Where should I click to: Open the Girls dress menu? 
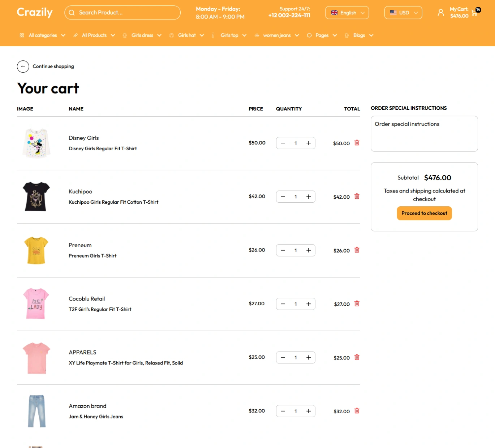[142, 35]
